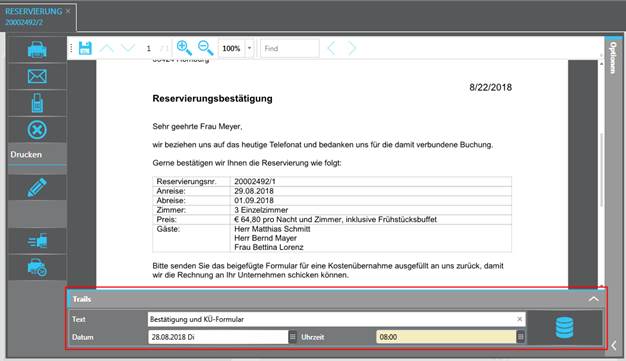Go to previous page up arrow
Image resolution: width=626 pixels, height=361 pixels.
click(106, 48)
